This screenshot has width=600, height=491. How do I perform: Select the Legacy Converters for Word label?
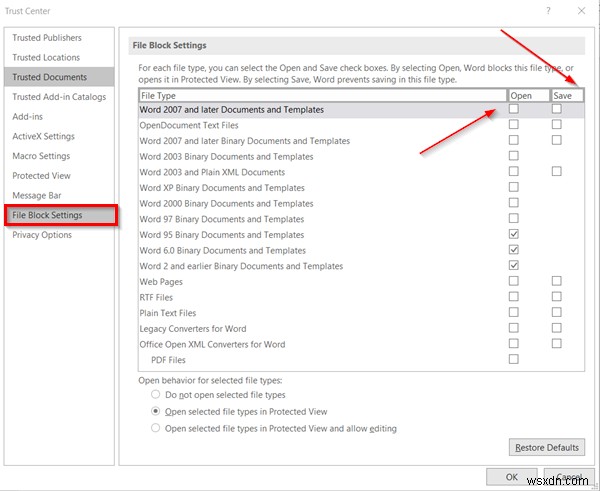point(192,329)
